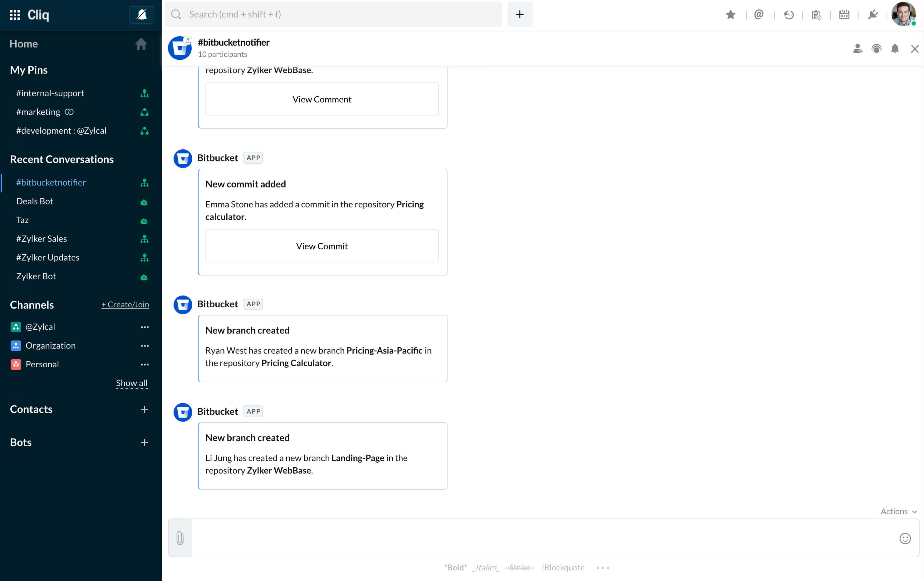This screenshot has width=924, height=581.
Task: Click the *Bold* formatting hint
Action: coord(455,568)
